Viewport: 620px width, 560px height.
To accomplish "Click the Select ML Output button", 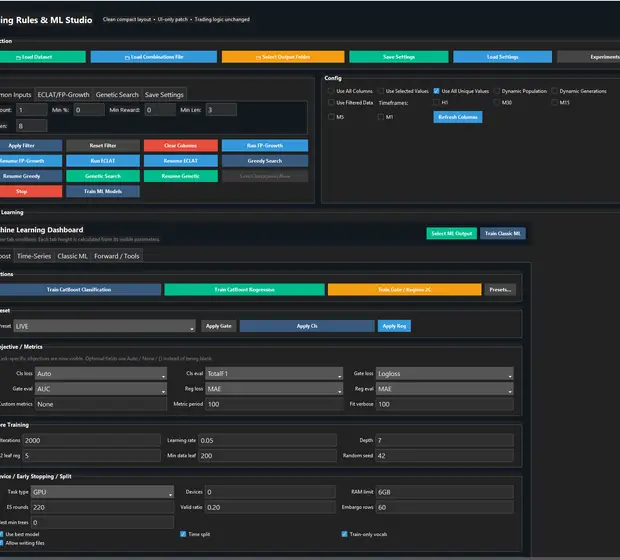I will (x=452, y=234).
